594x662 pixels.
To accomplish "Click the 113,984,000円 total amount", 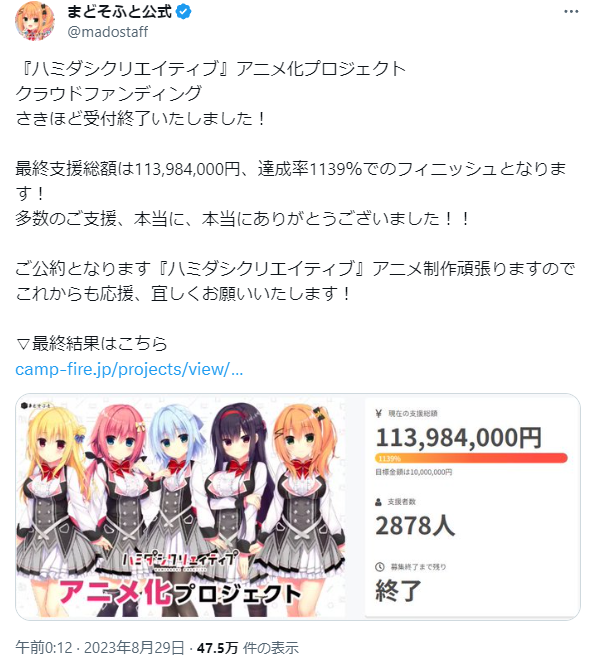I will pyautogui.click(x=458, y=437).
